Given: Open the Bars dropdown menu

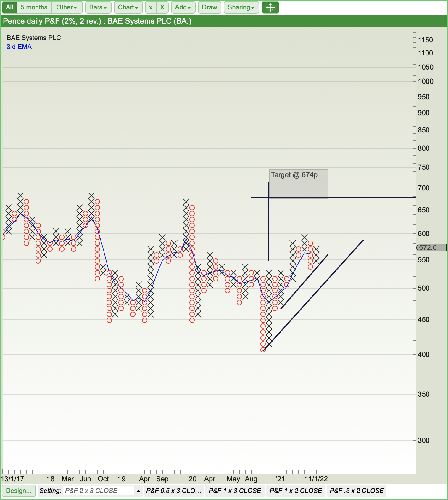Looking at the screenshot, I should coord(98,7).
